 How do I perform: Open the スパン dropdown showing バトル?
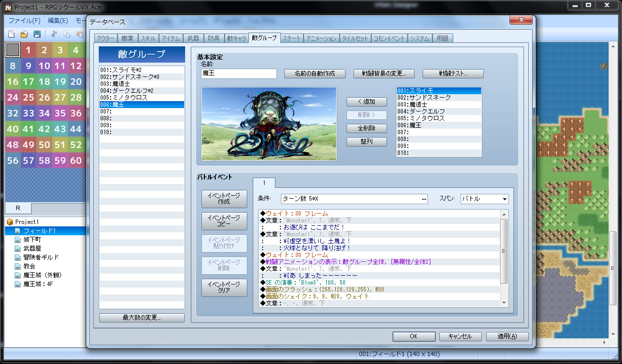pyautogui.click(x=484, y=199)
